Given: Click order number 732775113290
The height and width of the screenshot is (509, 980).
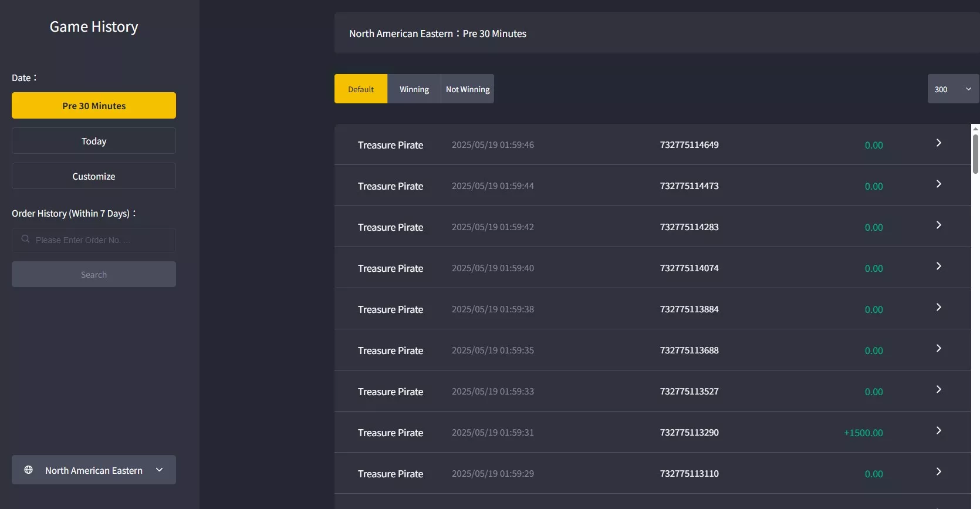Looking at the screenshot, I should pyautogui.click(x=689, y=433).
